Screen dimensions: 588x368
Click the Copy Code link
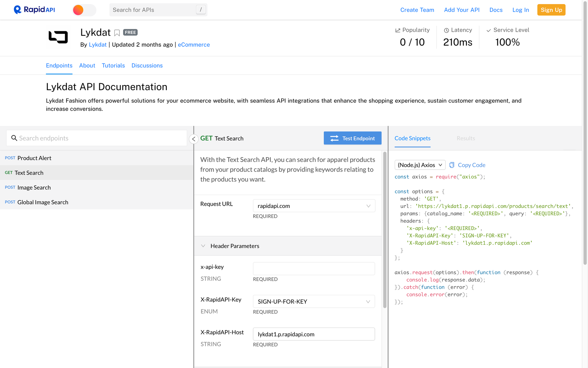[472, 165]
